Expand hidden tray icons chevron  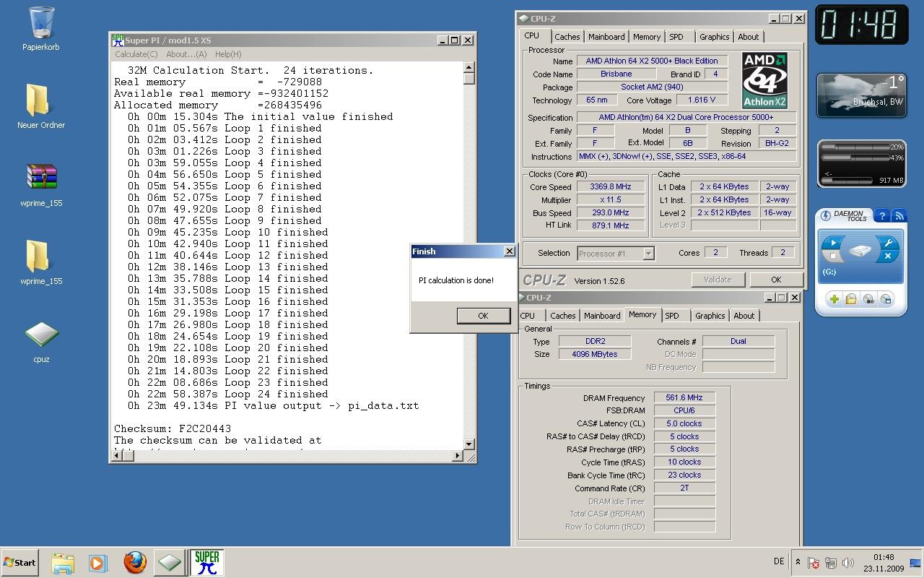798,562
